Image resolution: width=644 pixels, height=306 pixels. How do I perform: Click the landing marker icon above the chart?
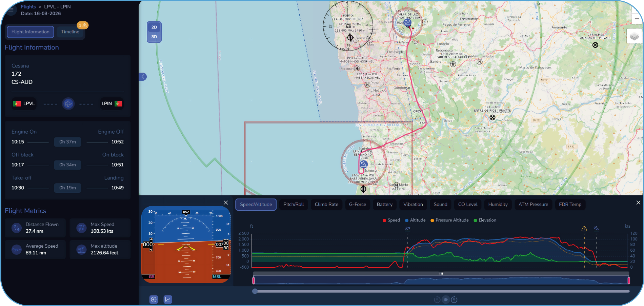(x=596, y=229)
